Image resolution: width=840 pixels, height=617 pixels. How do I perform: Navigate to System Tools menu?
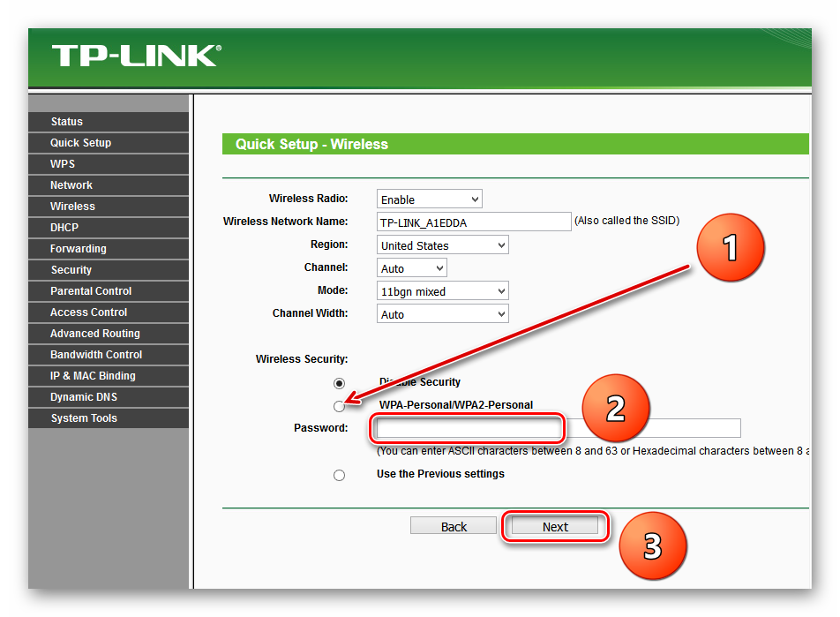coord(84,418)
